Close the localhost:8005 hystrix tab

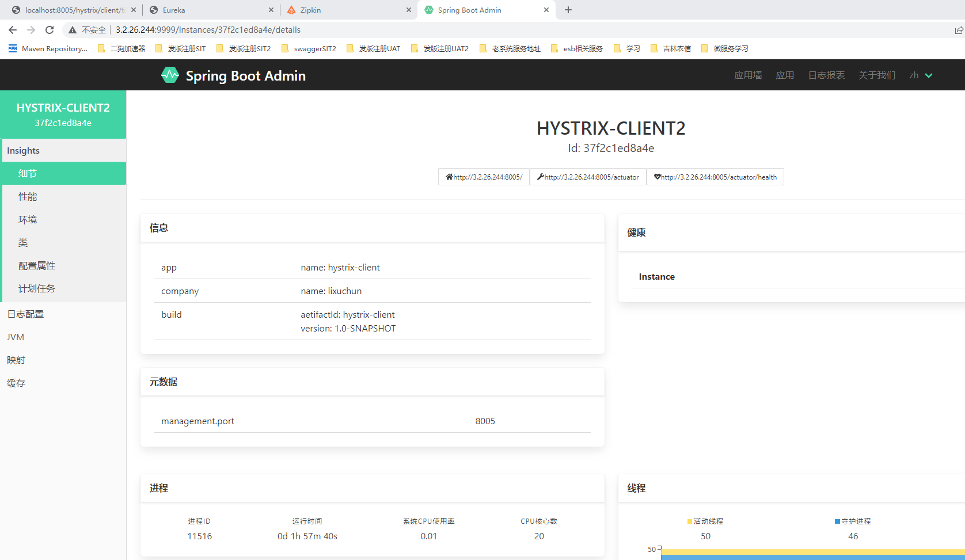(x=134, y=10)
